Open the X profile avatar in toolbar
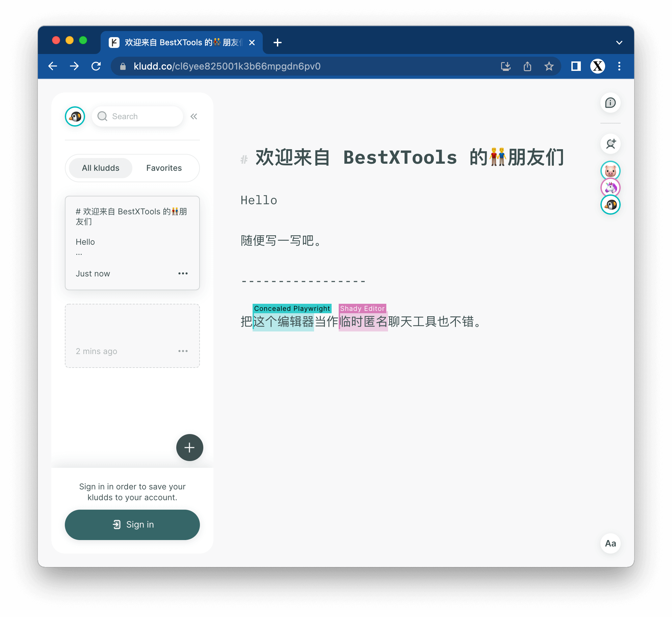This screenshot has width=672, height=617. tap(597, 66)
